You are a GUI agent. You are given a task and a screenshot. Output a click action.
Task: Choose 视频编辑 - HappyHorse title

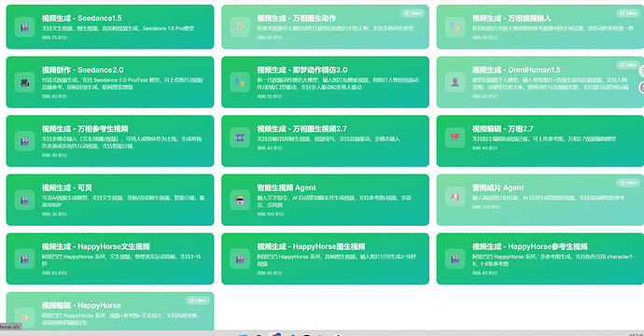pyautogui.click(x=81, y=305)
